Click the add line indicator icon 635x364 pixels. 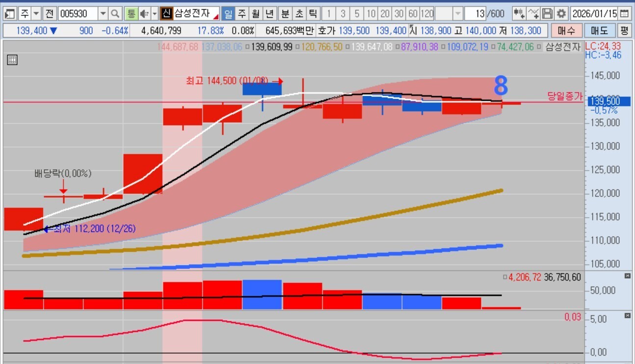coord(533,13)
